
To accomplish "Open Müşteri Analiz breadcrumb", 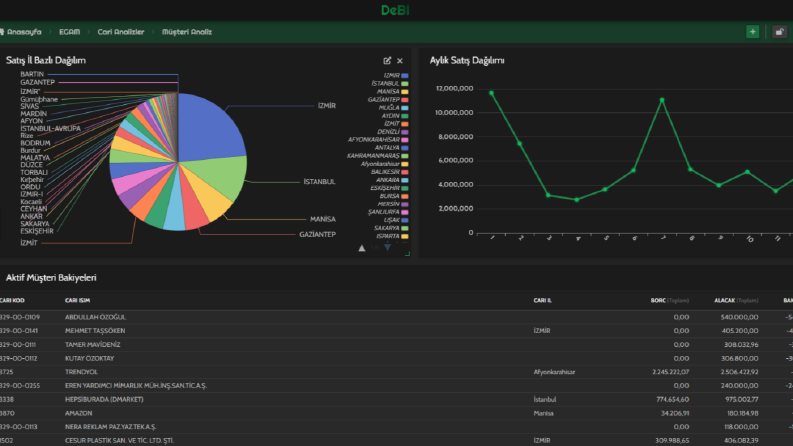I will (x=187, y=32).
